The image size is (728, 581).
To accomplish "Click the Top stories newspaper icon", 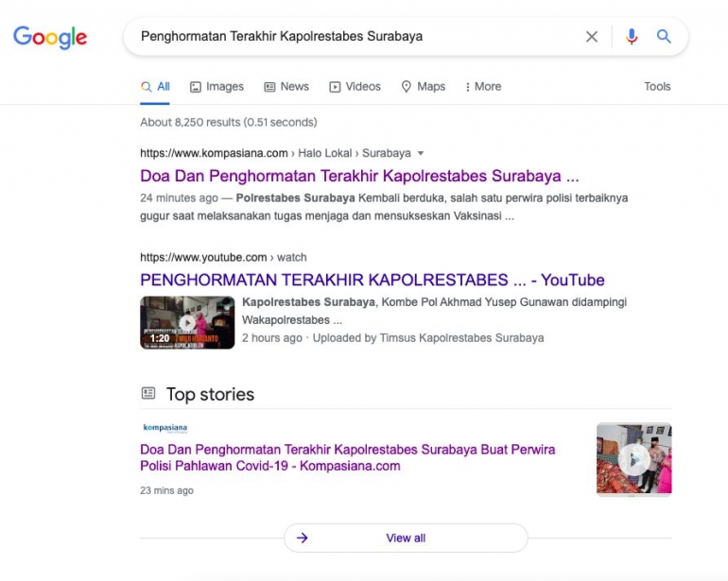I will (x=148, y=394).
